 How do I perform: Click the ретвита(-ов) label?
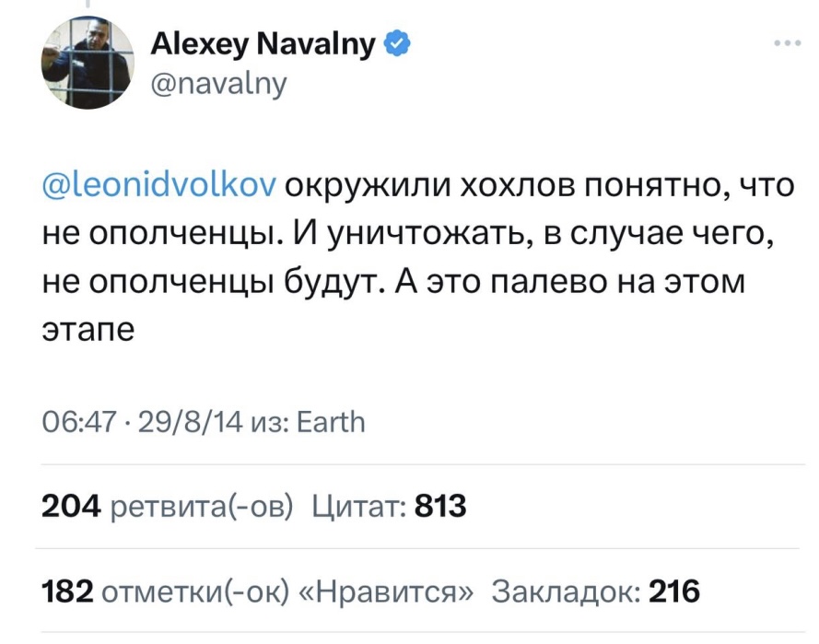[x=202, y=507]
